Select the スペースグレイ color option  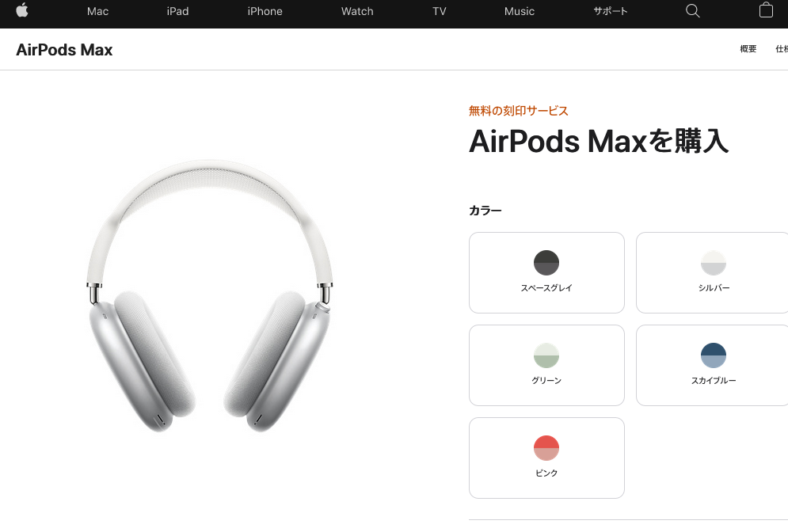[546, 273]
